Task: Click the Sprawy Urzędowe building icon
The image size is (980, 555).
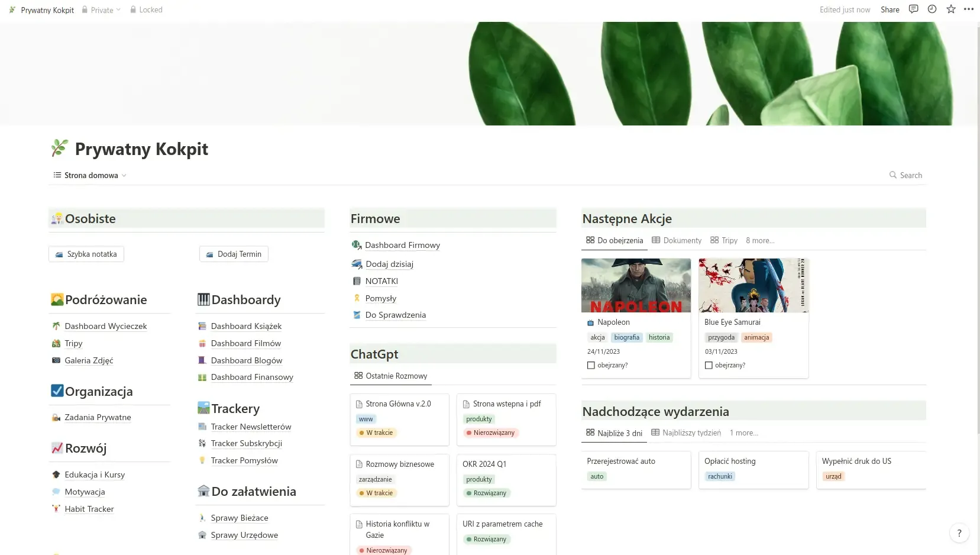Action: (202, 535)
